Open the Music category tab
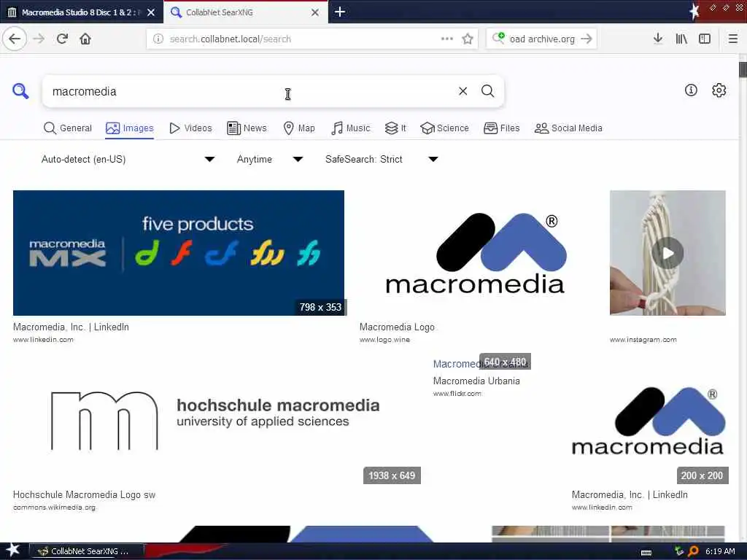747x560 pixels. point(351,128)
